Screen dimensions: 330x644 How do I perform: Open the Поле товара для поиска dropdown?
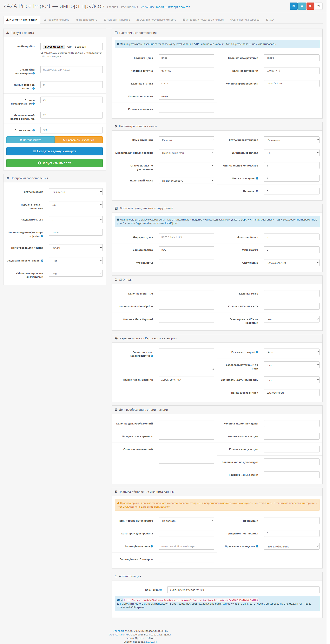76,248
